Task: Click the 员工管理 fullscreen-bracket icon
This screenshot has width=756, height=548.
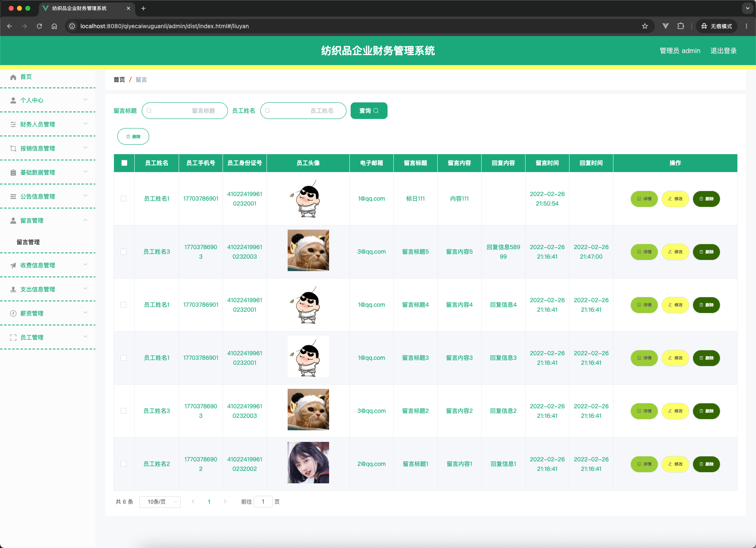Action: point(13,337)
